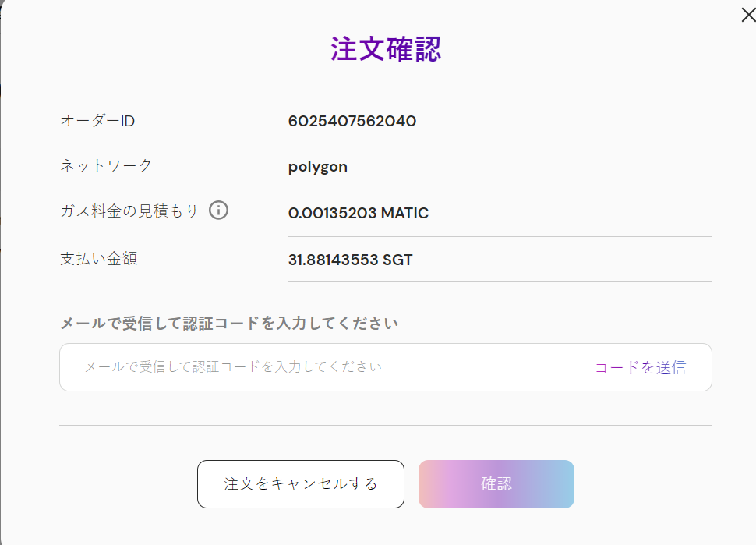Click the 31.88143553 payment amount
The image size is (756, 545).
pos(334,260)
